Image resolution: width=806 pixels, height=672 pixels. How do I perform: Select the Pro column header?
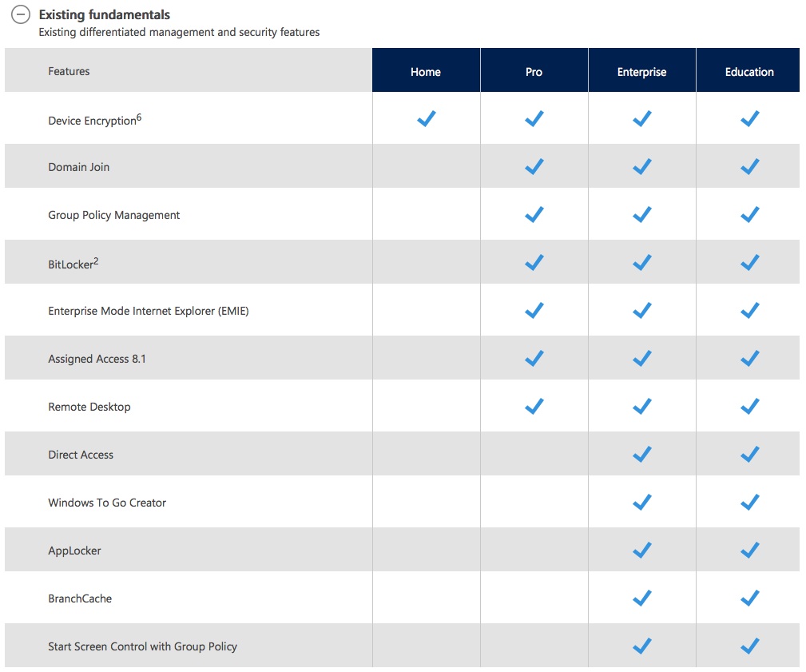[x=534, y=71]
